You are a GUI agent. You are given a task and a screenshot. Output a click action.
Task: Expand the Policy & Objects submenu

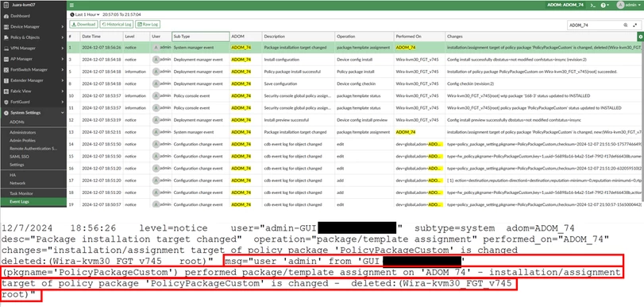63,37
